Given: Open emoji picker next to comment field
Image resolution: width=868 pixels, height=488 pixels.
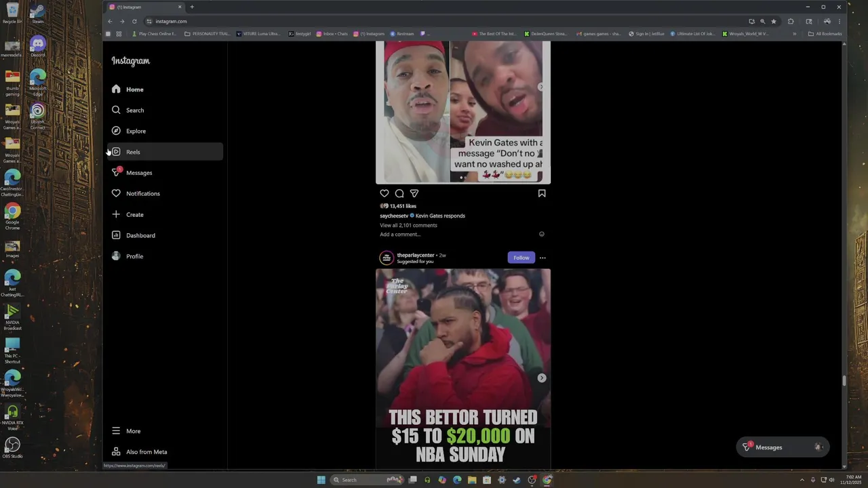Looking at the screenshot, I should pos(541,235).
